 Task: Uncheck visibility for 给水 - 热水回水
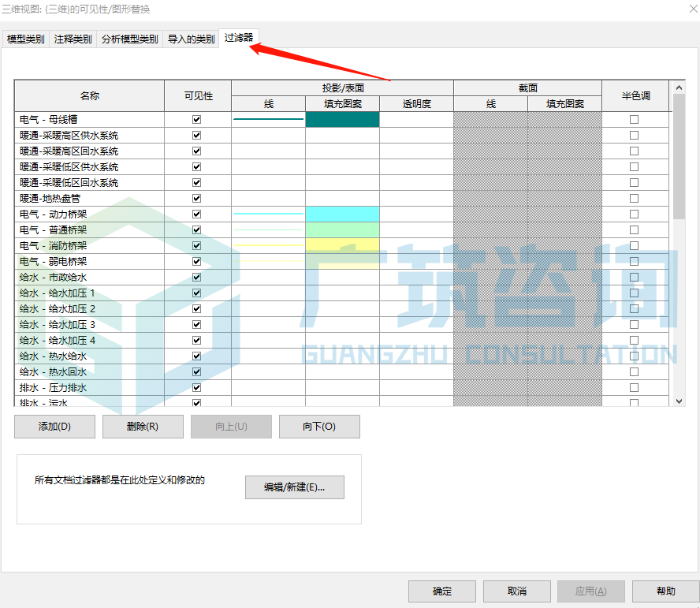click(196, 371)
